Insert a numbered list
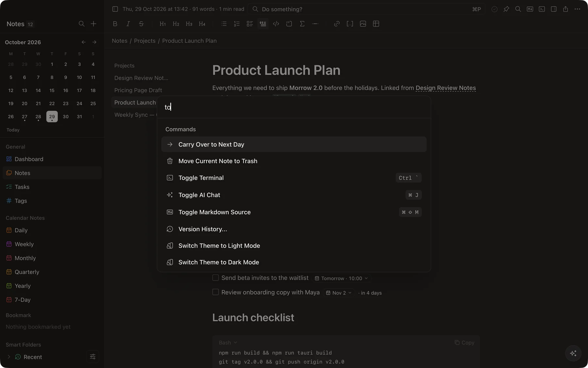The width and height of the screenshot is (588, 368). [237, 24]
